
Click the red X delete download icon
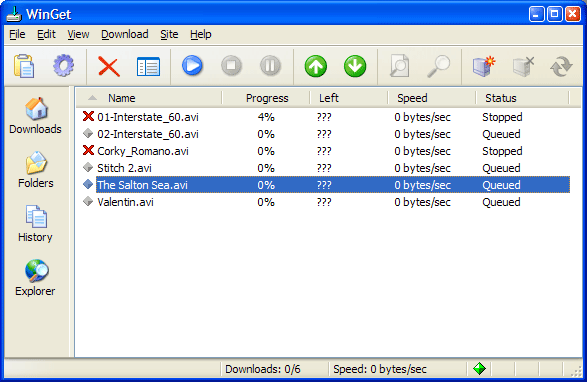(109, 66)
